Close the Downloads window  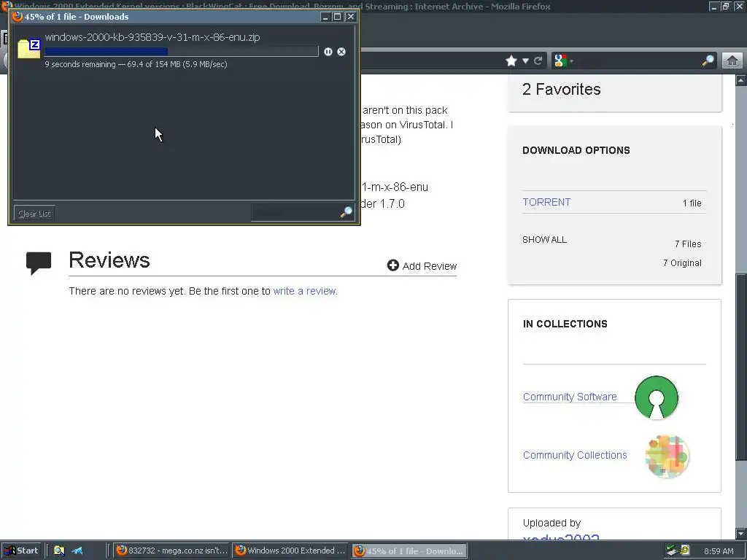[x=351, y=17]
